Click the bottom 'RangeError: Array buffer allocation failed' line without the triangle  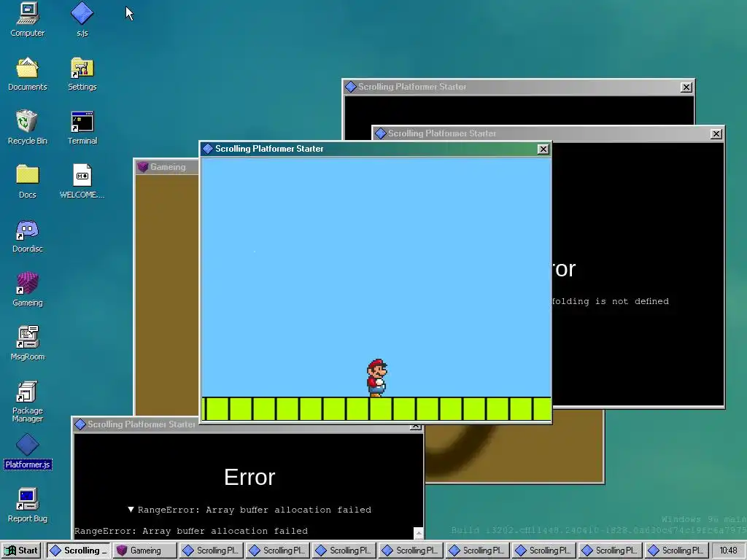191,531
